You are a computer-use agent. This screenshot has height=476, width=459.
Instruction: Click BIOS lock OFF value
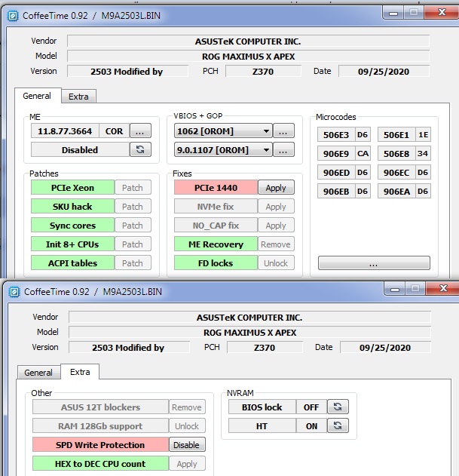[x=311, y=407]
